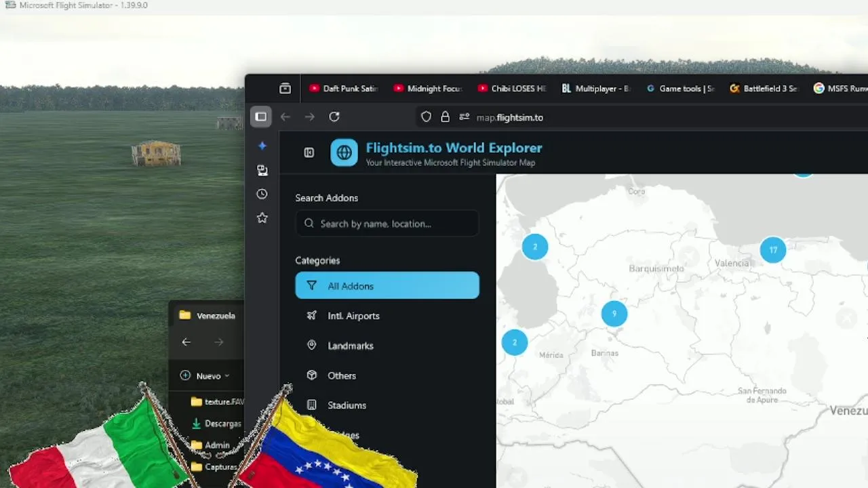Viewport: 868px width, 488px height.
Task: Reload the flightsim.to map page
Action: [x=334, y=117]
